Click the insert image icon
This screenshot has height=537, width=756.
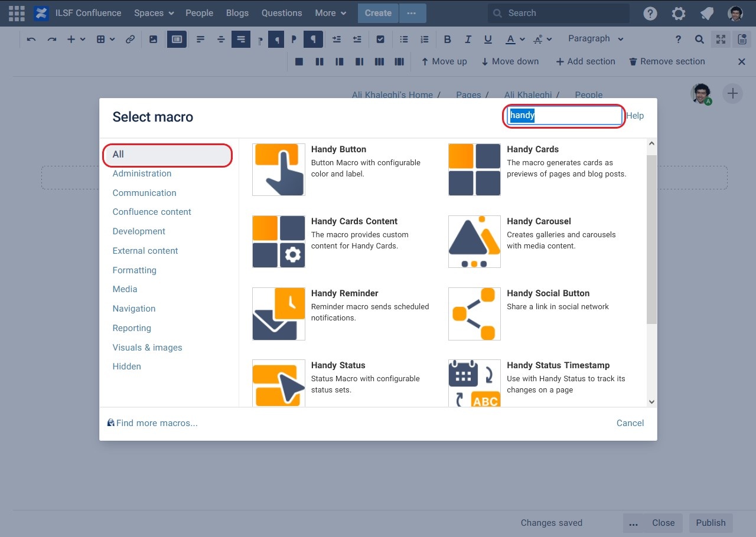(153, 39)
